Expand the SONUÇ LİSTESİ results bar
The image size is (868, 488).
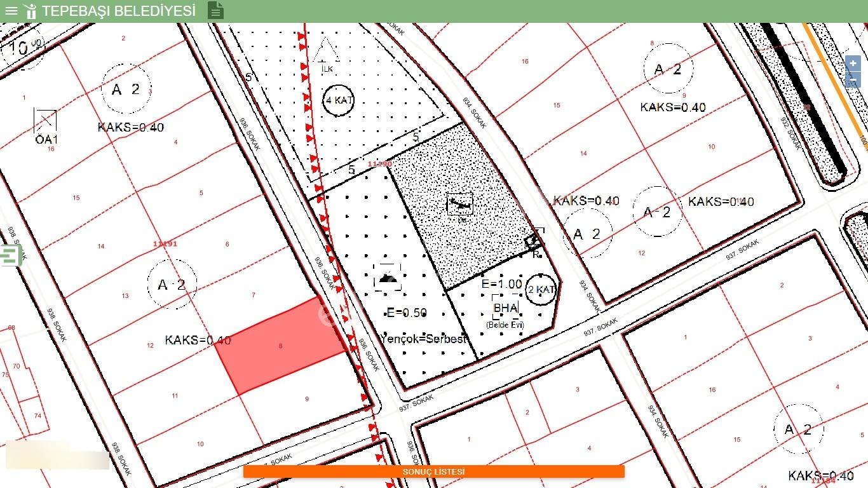(434, 471)
